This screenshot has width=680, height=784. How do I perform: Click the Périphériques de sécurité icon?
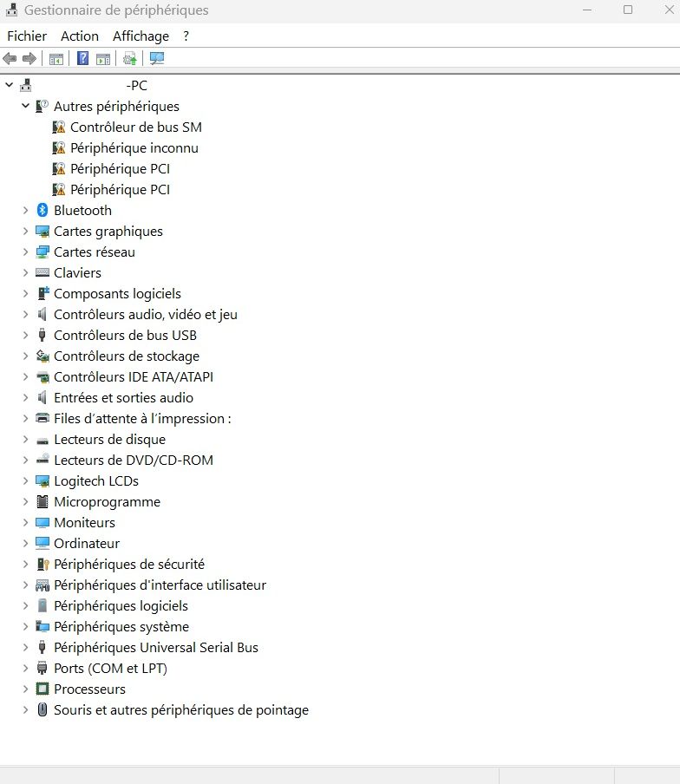pos(43,565)
